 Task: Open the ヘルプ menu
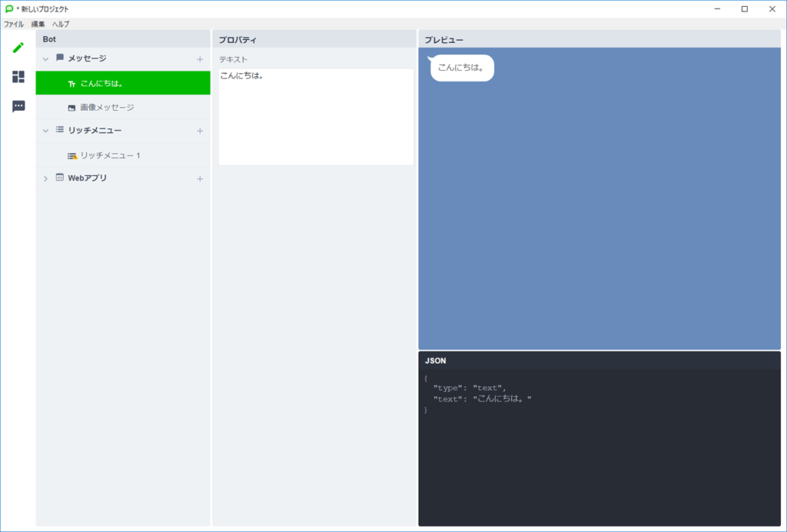[61, 24]
